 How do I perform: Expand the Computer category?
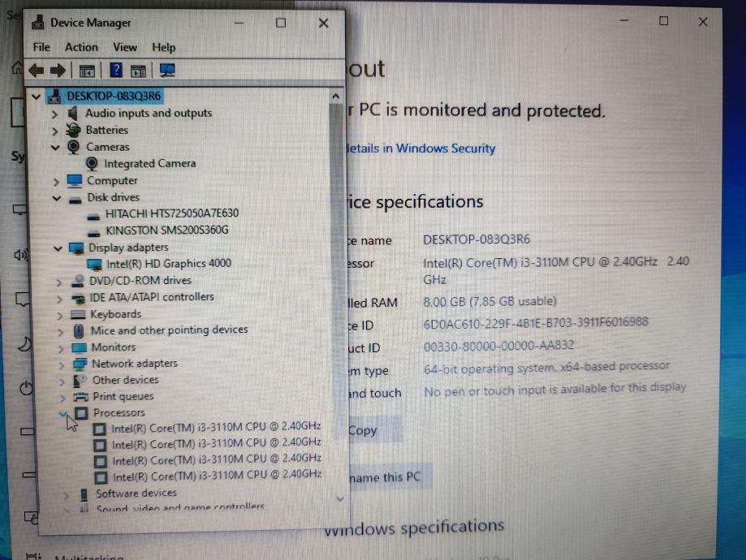click(x=56, y=182)
